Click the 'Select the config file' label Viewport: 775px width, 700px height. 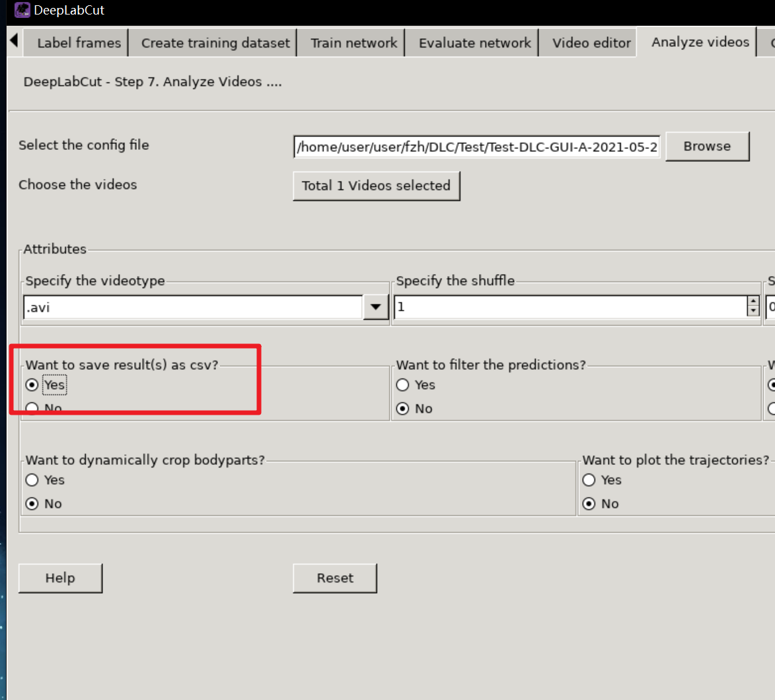[83, 145]
